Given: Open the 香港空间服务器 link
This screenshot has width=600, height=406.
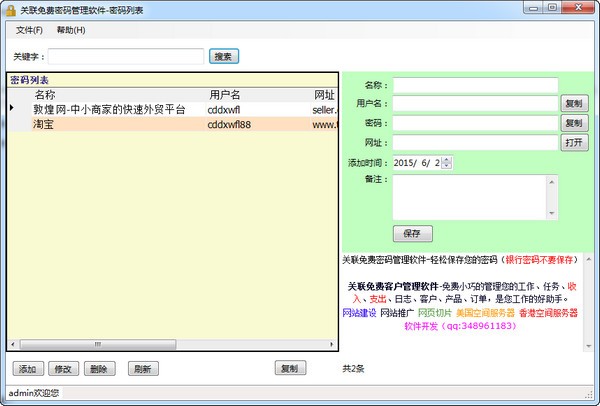Looking at the screenshot, I should [x=548, y=313].
